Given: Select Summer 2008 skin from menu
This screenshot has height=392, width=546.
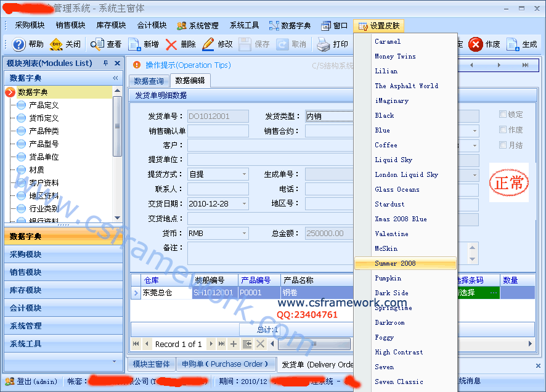Looking at the screenshot, I should point(395,263).
